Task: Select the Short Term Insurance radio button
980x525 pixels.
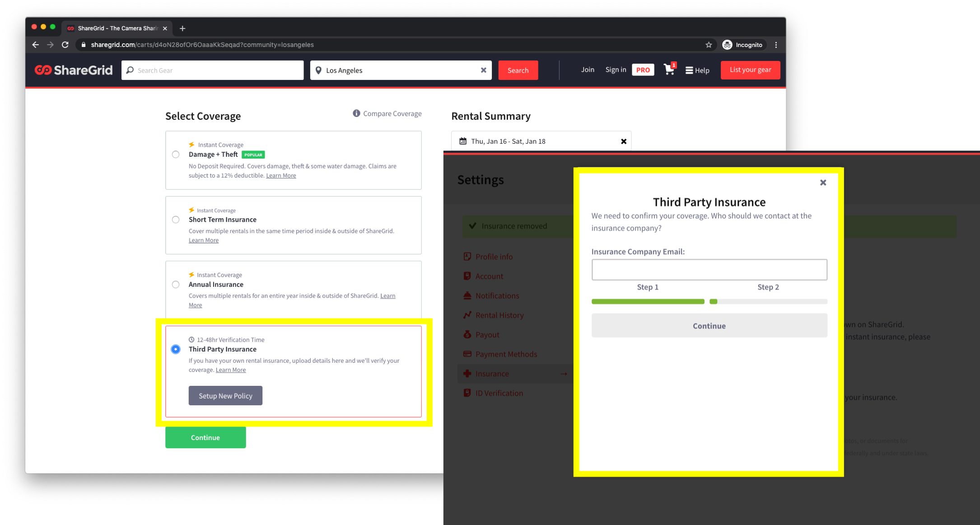Action: (x=176, y=220)
